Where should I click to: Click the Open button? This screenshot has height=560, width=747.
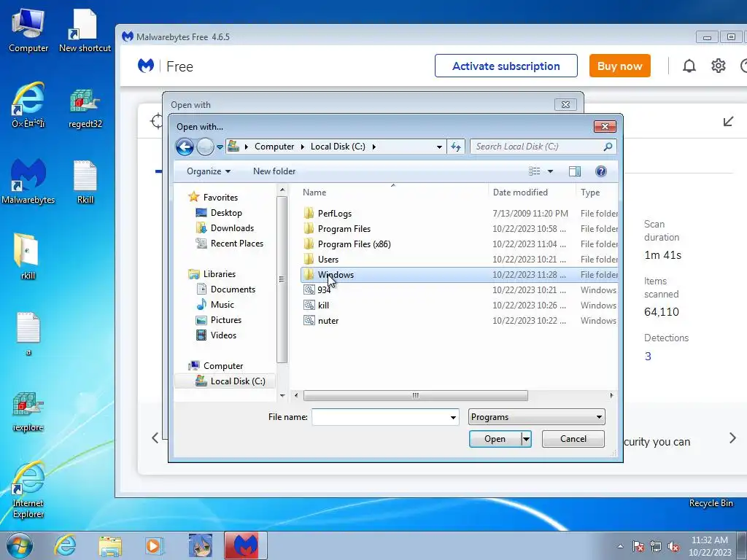pyautogui.click(x=495, y=439)
